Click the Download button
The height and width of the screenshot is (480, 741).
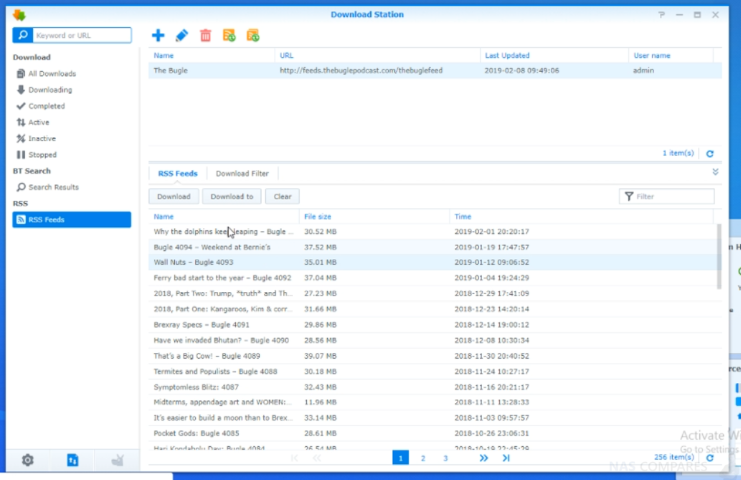tap(173, 197)
